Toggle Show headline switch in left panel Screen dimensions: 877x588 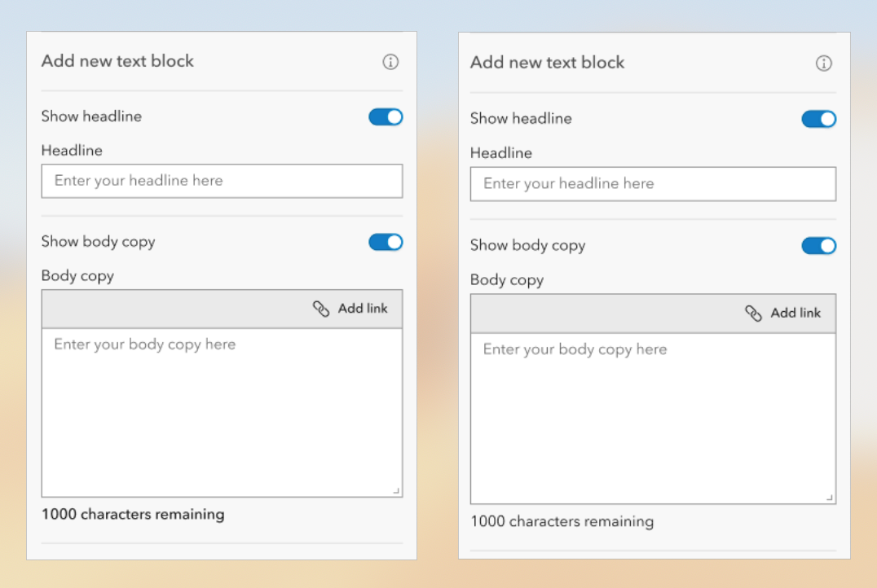click(386, 116)
